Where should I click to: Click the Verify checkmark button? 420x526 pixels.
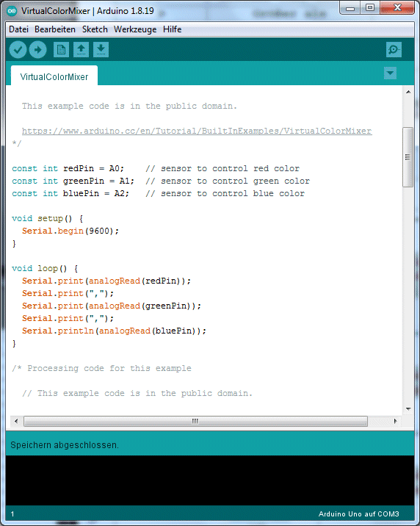[x=18, y=50]
